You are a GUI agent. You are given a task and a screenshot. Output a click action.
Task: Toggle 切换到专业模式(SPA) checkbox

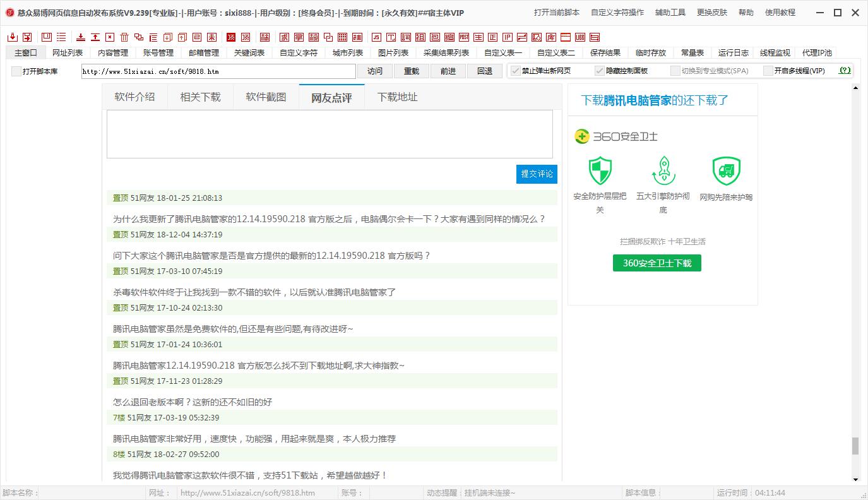pos(675,71)
